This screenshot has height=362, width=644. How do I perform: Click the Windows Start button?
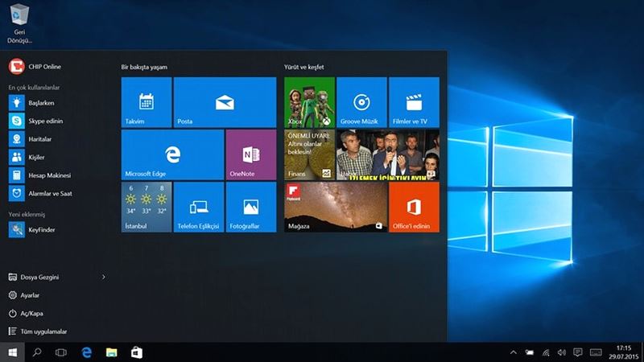[12, 352]
